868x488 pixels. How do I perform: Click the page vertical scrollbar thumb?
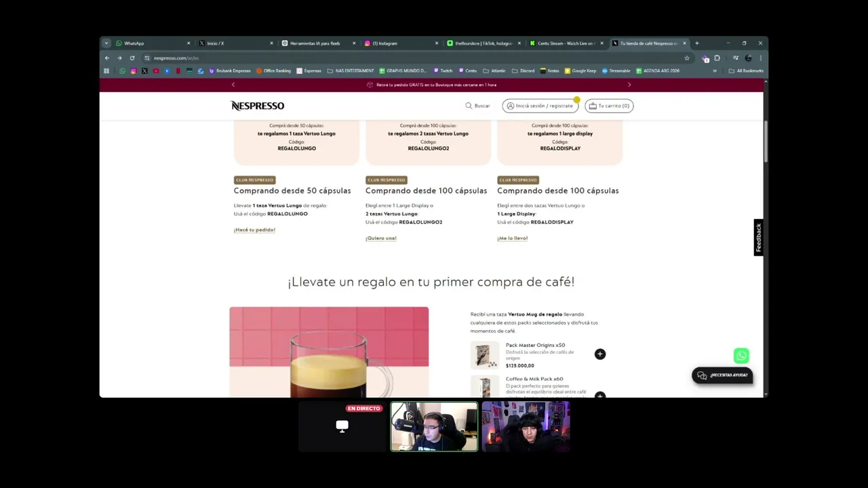tap(766, 142)
